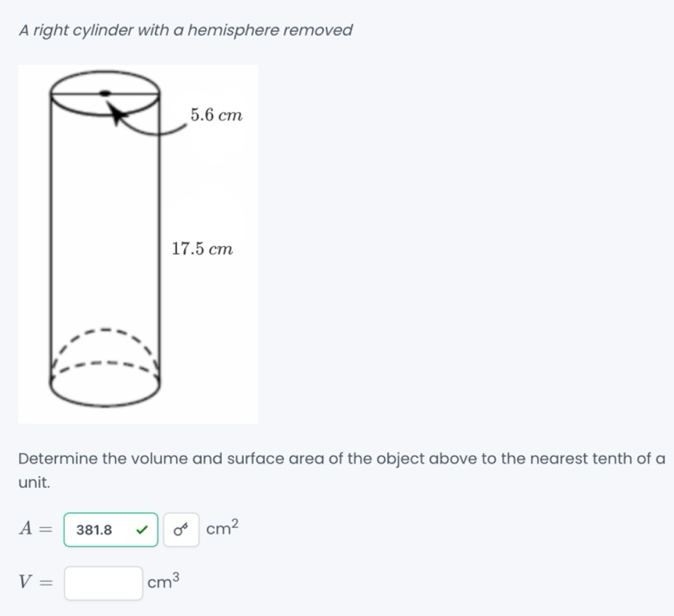Click the 17.5 cm height label
674x616 pixels.
[201, 249]
